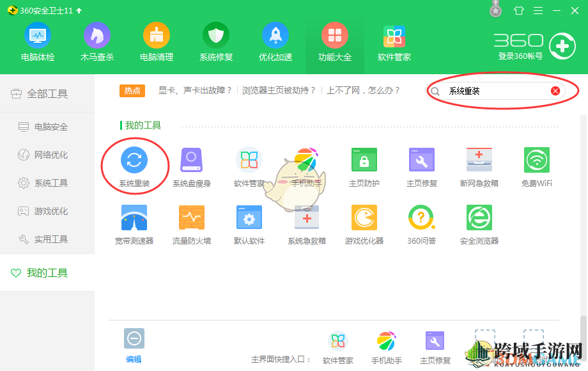The height and width of the screenshot is (371, 588).
Task: Launch the 系统盘瘦身 tool
Action: click(192, 168)
